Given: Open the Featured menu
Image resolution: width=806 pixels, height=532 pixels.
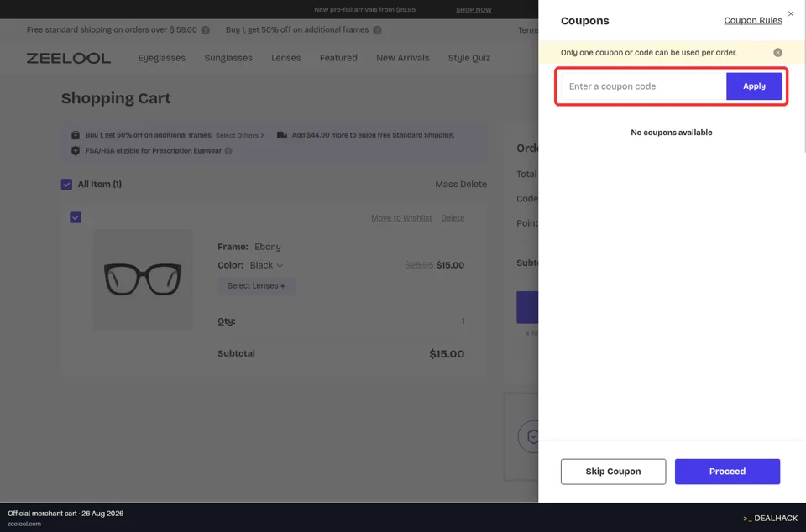Looking at the screenshot, I should click(338, 58).
